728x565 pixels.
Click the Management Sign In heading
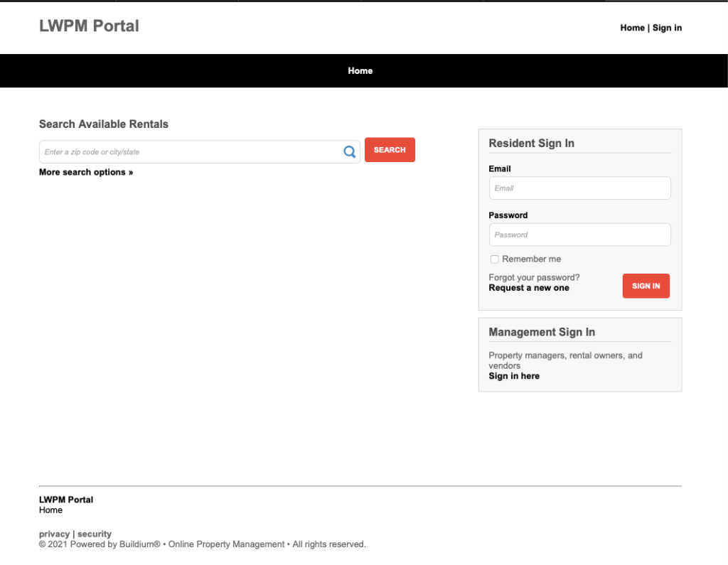542,333
